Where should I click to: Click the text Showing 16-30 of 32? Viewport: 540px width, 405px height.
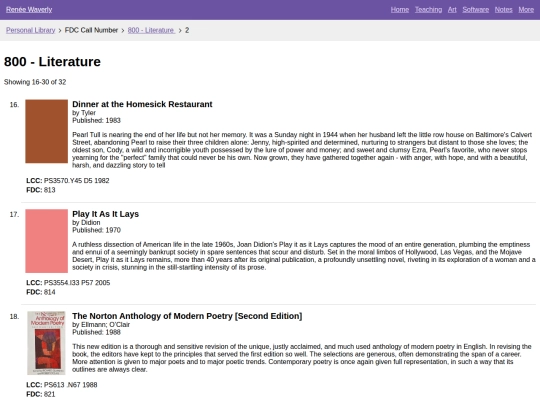35,82
